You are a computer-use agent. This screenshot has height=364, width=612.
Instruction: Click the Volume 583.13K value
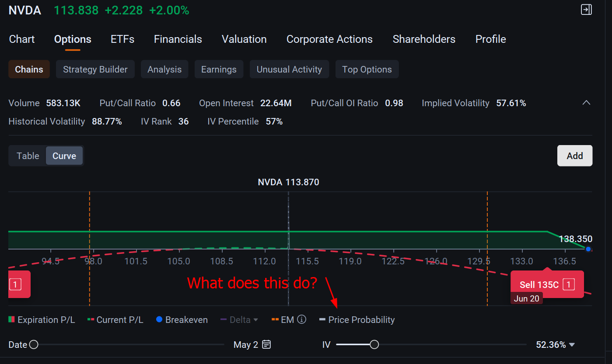[x=63, y=103]
